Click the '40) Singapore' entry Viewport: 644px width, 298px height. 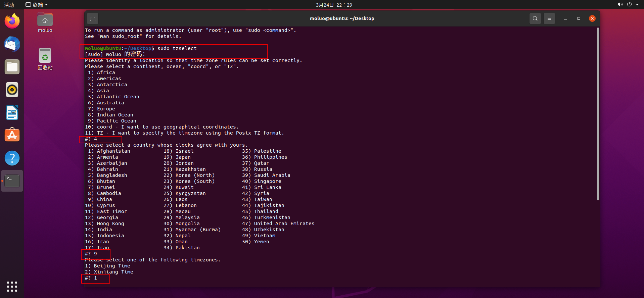pyautogui.click(x=262, y=181)
